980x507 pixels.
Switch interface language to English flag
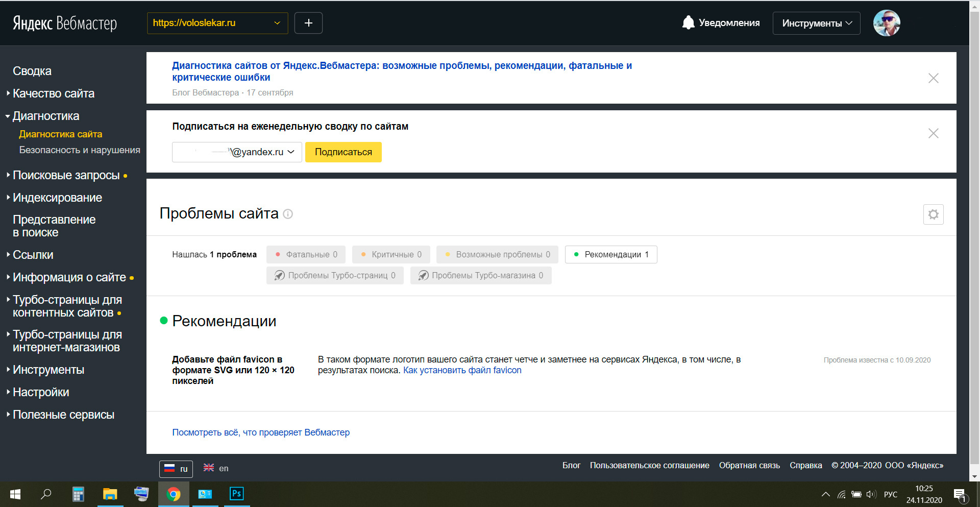point(216,468)
